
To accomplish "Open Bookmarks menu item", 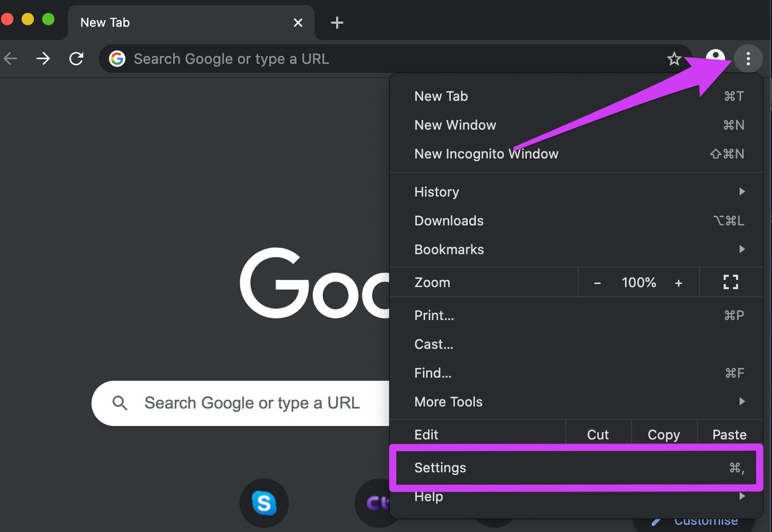I will 576,249.
